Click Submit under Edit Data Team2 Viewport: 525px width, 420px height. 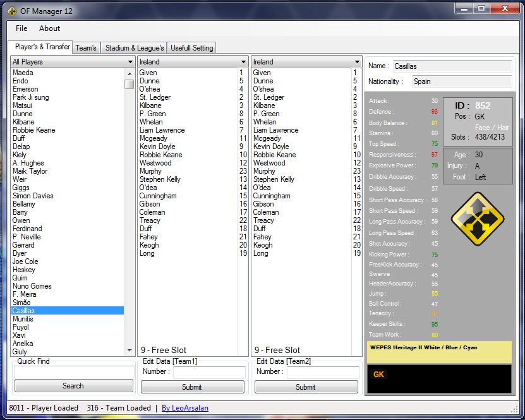click(305, 387)
